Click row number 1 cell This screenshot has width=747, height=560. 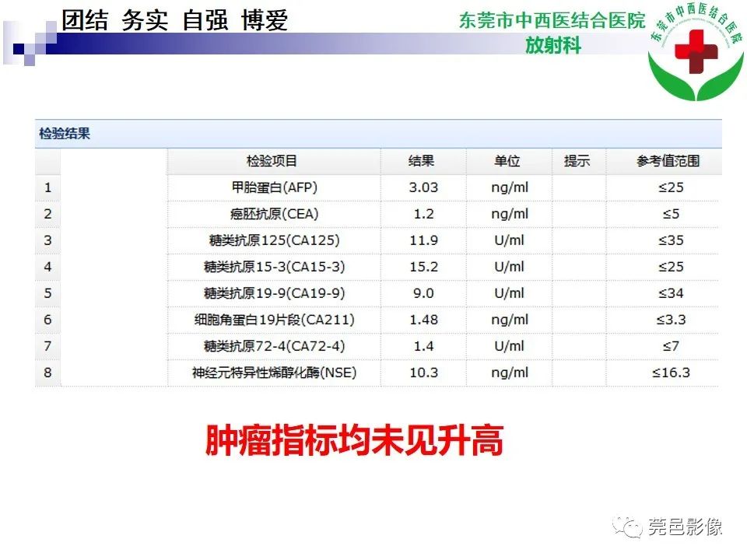[47, 187]
